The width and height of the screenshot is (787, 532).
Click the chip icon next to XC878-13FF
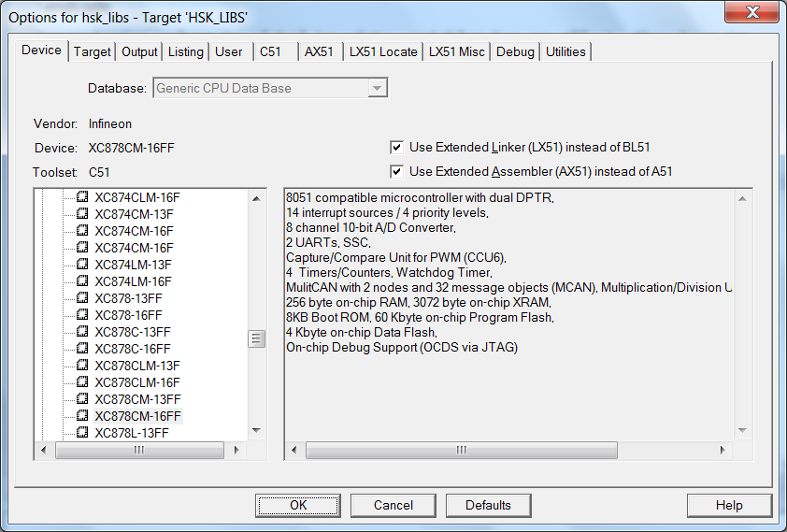82,298
